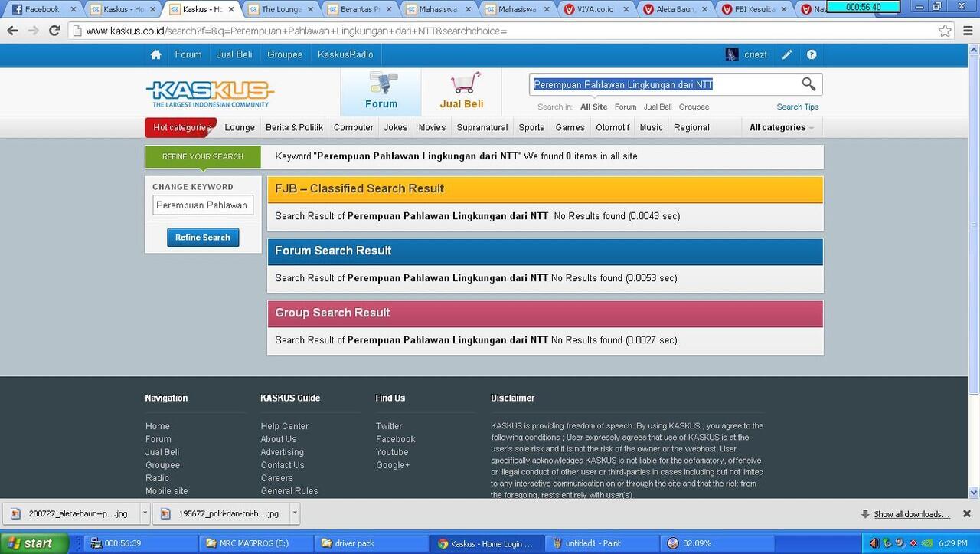Open the Computer category
980x554 pixels.
point(354,127)
